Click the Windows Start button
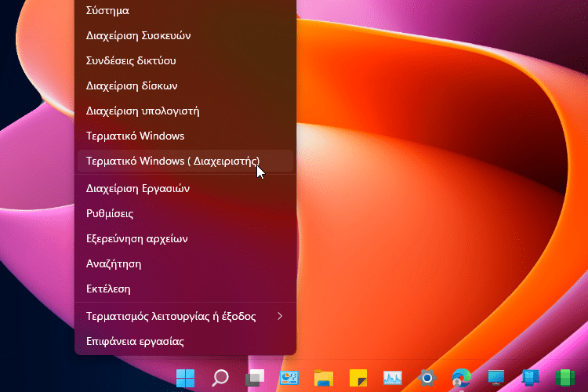Viewport: 588px width, 392px height. point(185,378)
